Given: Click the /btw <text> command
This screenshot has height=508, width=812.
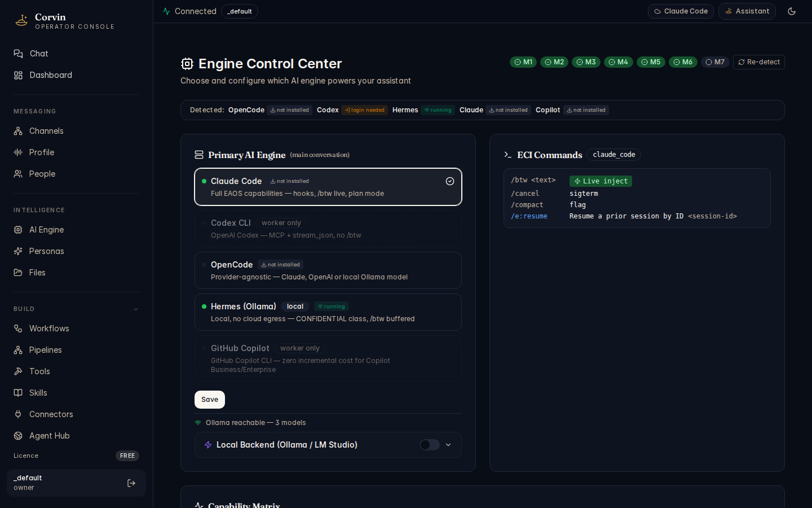Looking at the screenshot, I should click(x=533, y=180).
